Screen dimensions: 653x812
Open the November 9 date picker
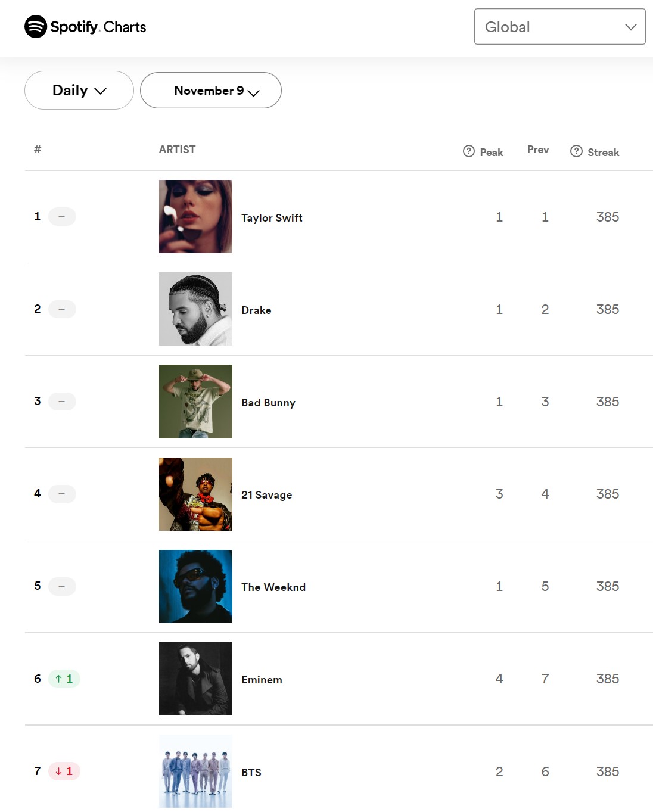tap(211, 91)
